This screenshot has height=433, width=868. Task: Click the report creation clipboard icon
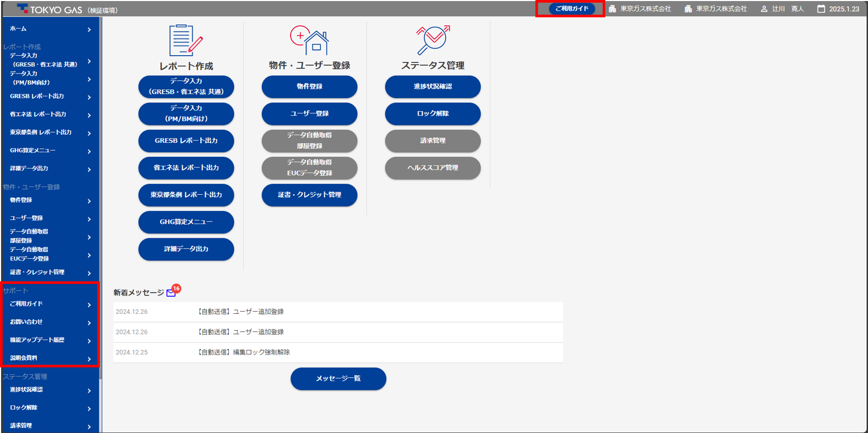coord(185,40)
